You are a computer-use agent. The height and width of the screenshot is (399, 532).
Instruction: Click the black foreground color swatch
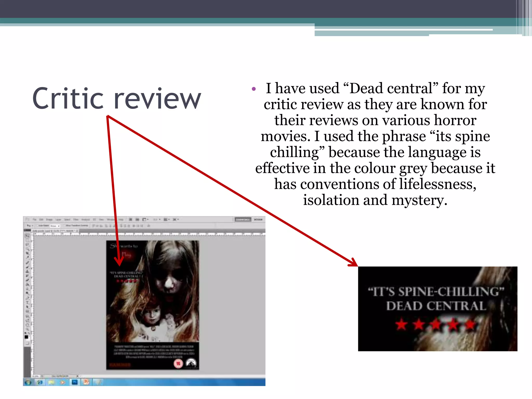(x=26, y=337)
